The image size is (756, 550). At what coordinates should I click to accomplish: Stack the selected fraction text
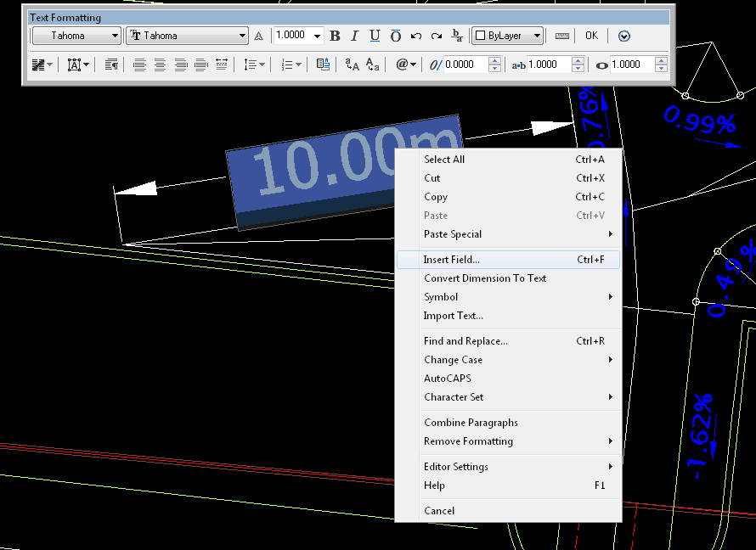pyautogui.click(x=457, y=36)
